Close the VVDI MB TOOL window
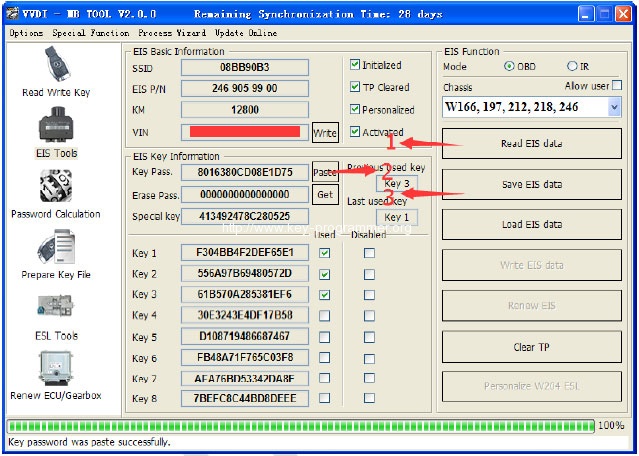Screen dimensions: 639x456 624,14
